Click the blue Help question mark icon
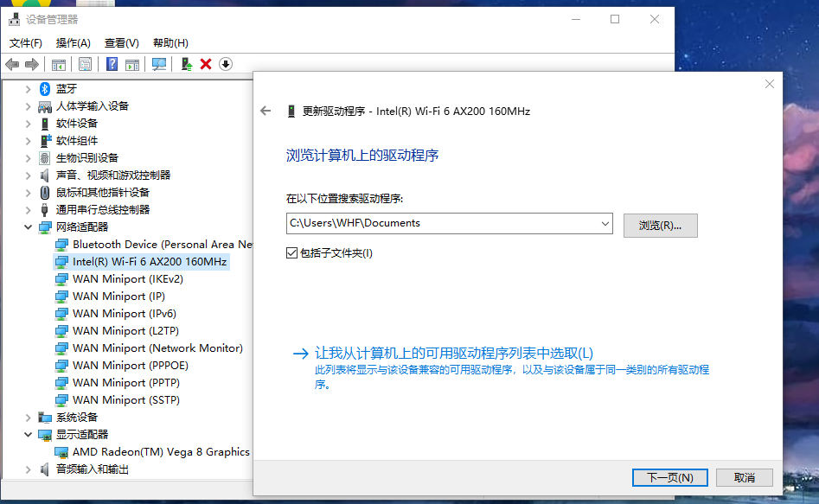 [x=112, y=64]
